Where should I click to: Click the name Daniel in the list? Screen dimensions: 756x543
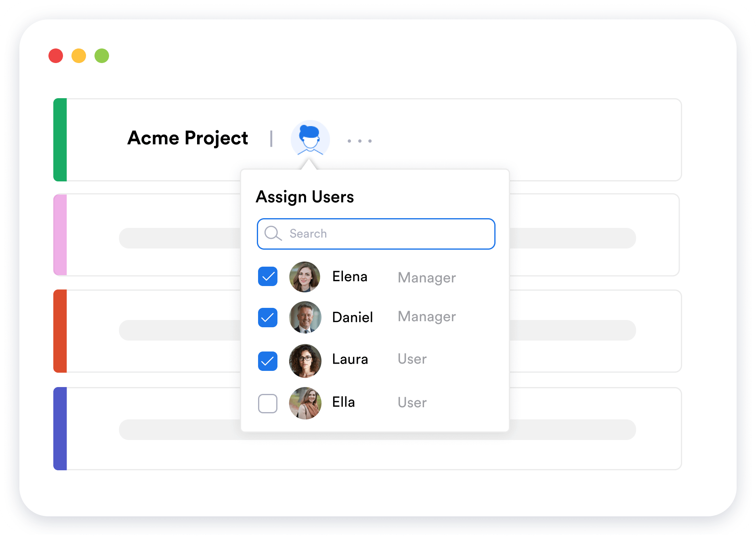[352, 318]
